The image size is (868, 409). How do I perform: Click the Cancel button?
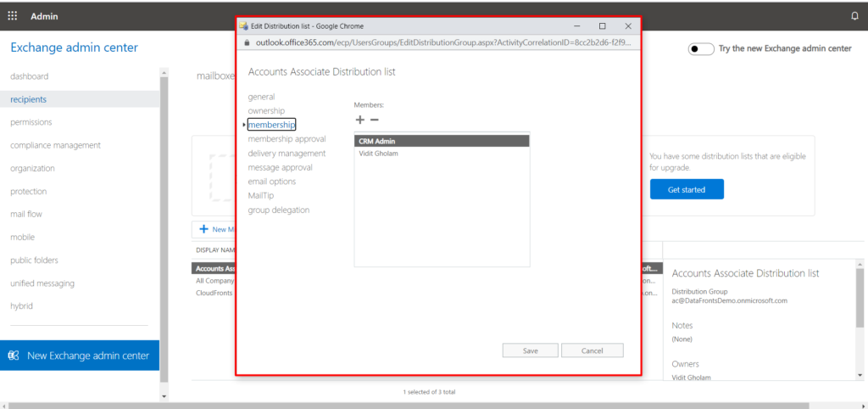tap(593, 350)
